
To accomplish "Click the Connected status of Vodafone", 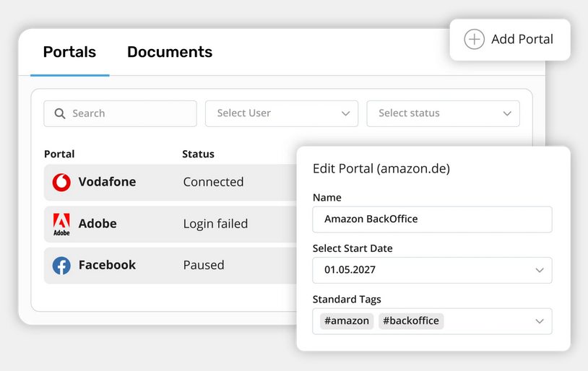I will (x=213, y=182).
